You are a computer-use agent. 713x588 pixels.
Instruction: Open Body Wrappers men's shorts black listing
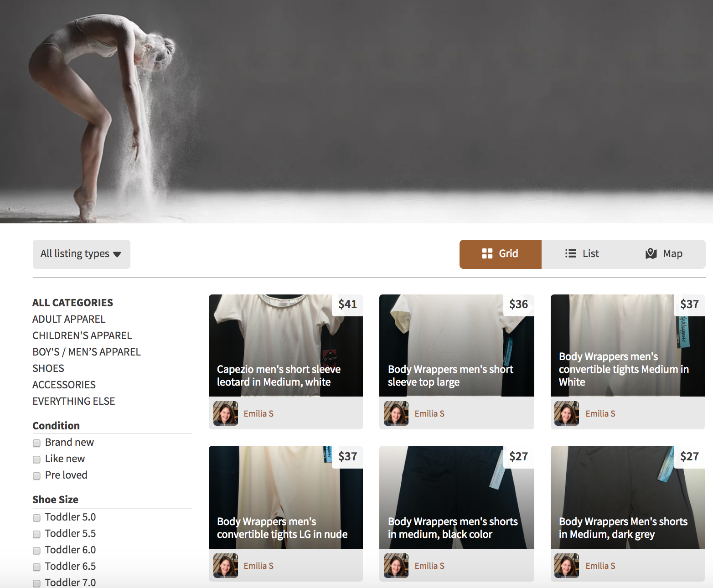[453, 528]
